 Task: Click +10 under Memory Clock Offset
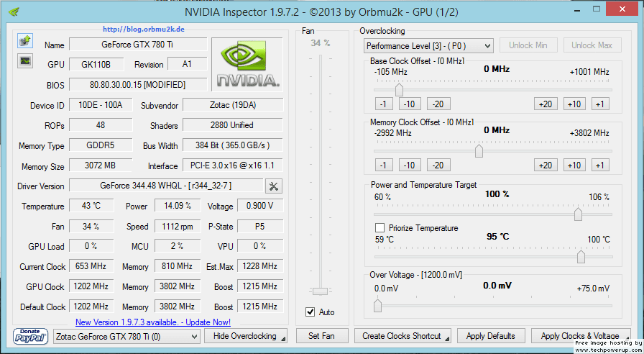coord(574,165)
